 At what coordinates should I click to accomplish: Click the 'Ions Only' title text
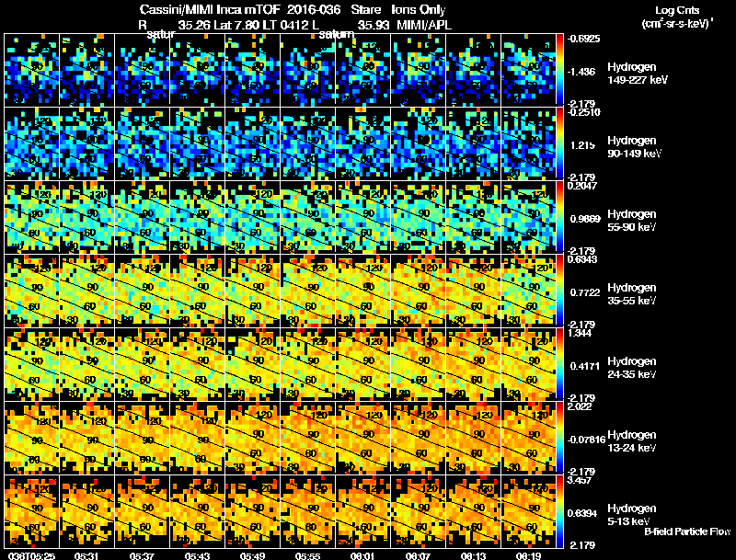[419, 10]
